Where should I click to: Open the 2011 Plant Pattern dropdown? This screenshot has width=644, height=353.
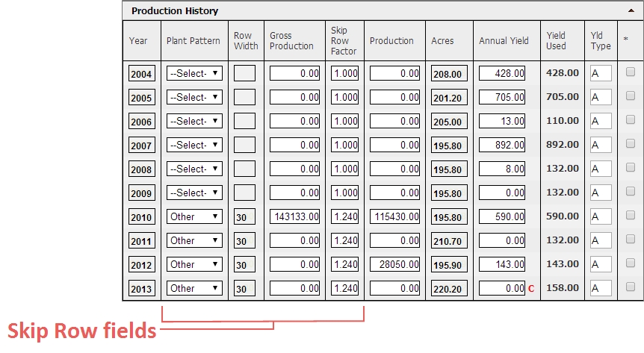click(194, 240)
